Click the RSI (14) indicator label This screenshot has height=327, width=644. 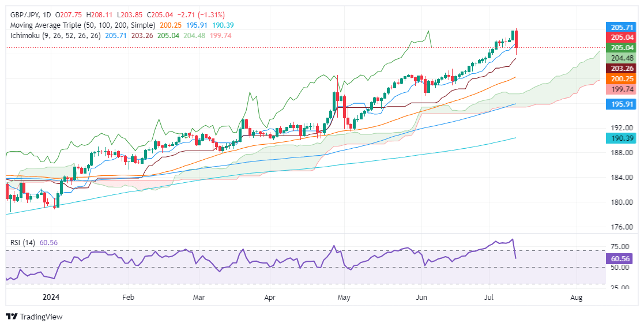(21, 243)
